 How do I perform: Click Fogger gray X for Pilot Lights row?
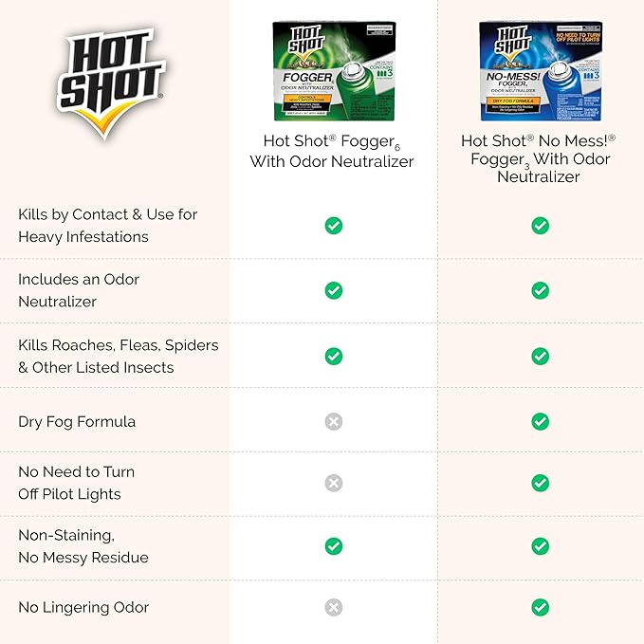(334, 483)
